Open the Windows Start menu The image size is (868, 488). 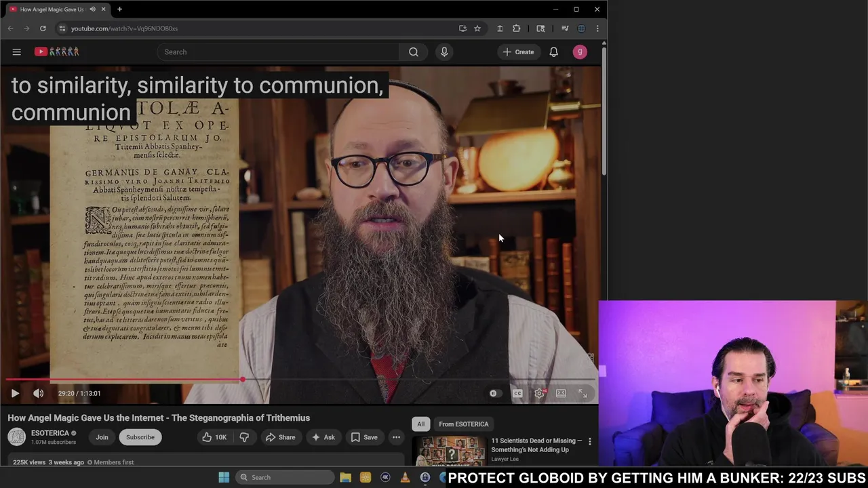tap(224, 477)
